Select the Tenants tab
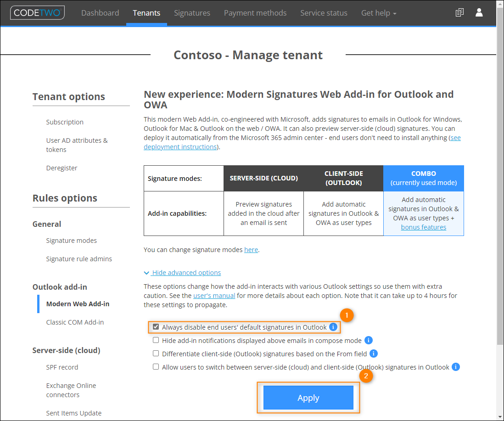The width and height of the screenshot is (504, 421). click(x=146, y=13)
